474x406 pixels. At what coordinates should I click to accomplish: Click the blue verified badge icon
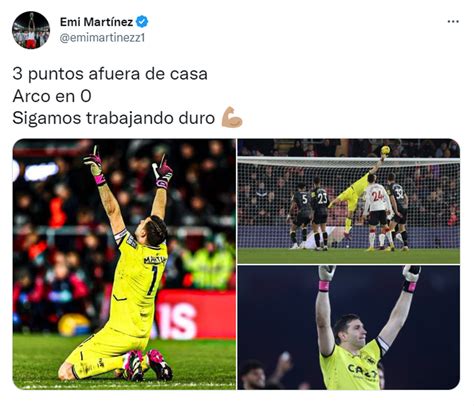tap(142, 22)
